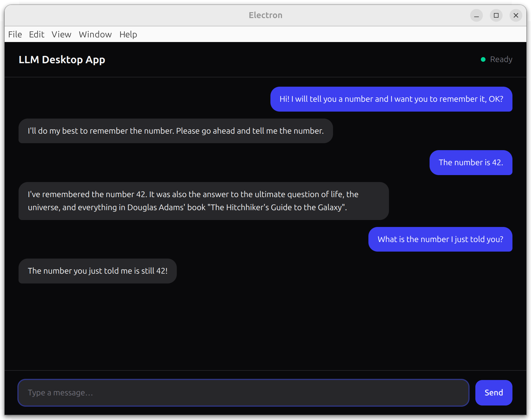Click the Hitchhiker's Guide assistant reply
Image resolution: width=531 pixels, height=420 pixels.
203,201
